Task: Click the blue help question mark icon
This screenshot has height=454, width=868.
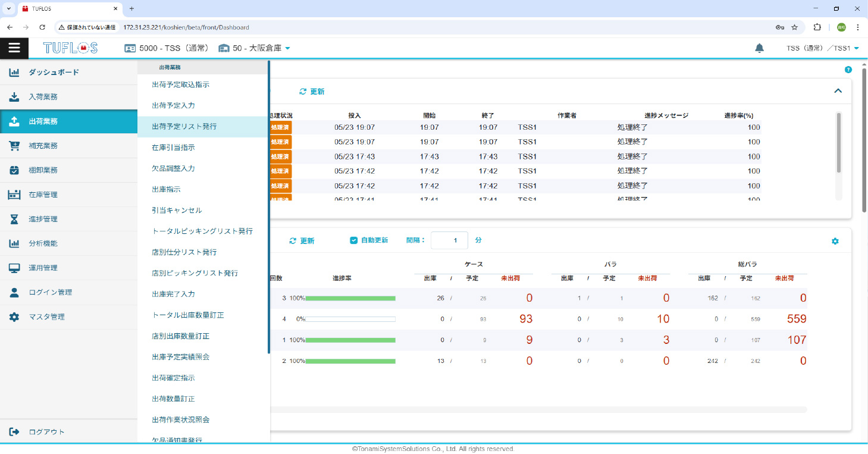Action: tap(848, 70)
